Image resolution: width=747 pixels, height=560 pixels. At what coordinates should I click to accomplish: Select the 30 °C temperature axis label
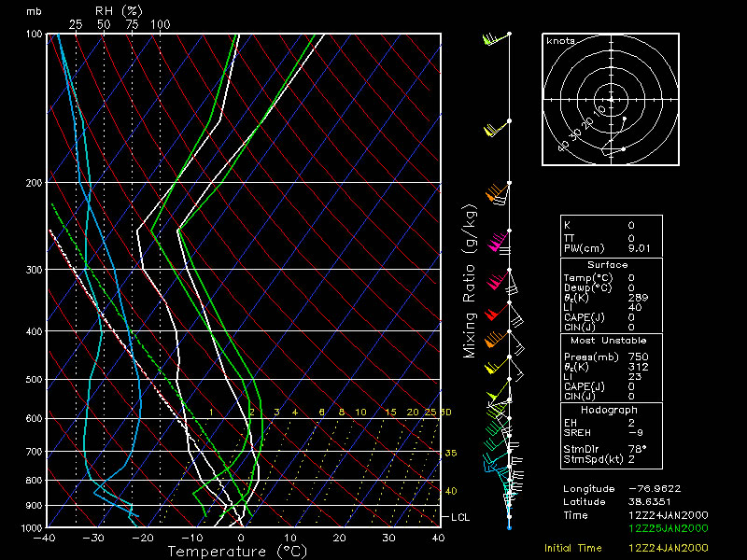point(388,539)
